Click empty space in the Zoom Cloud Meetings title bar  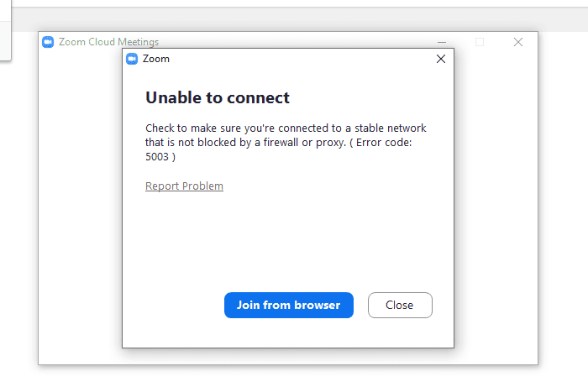294,41
